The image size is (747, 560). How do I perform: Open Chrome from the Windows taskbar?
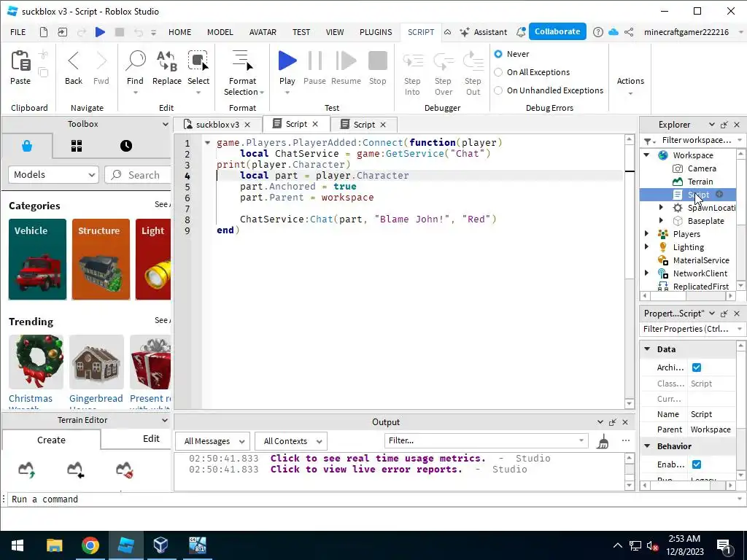pyautogui.click(x=90, y=545)
